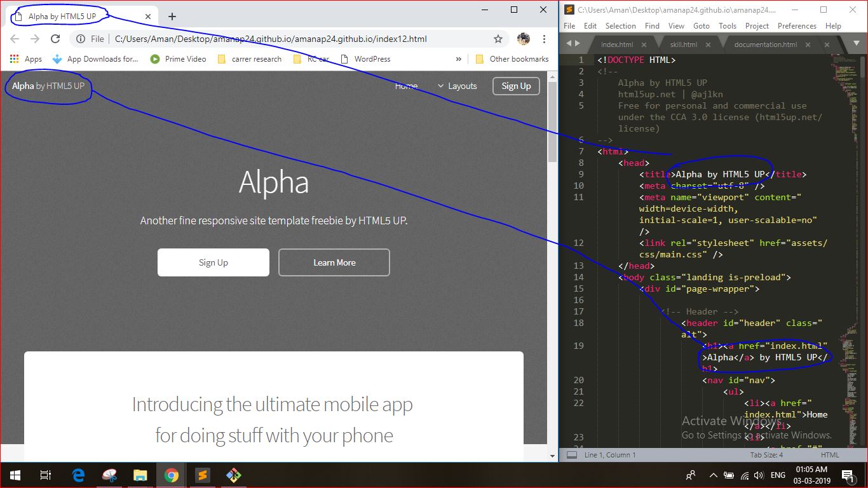
Task: Open File Explorer from the taskbar
Action: [140, 475]
